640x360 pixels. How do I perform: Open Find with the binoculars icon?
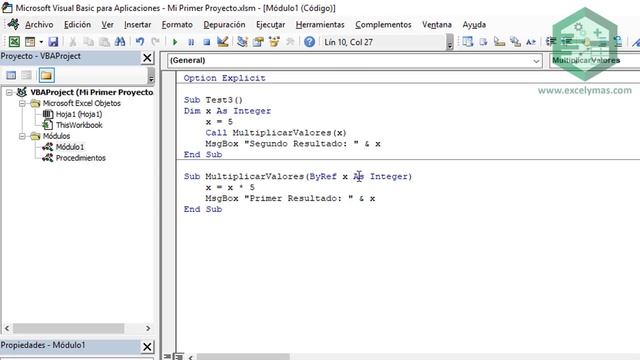tap(120, 42)
